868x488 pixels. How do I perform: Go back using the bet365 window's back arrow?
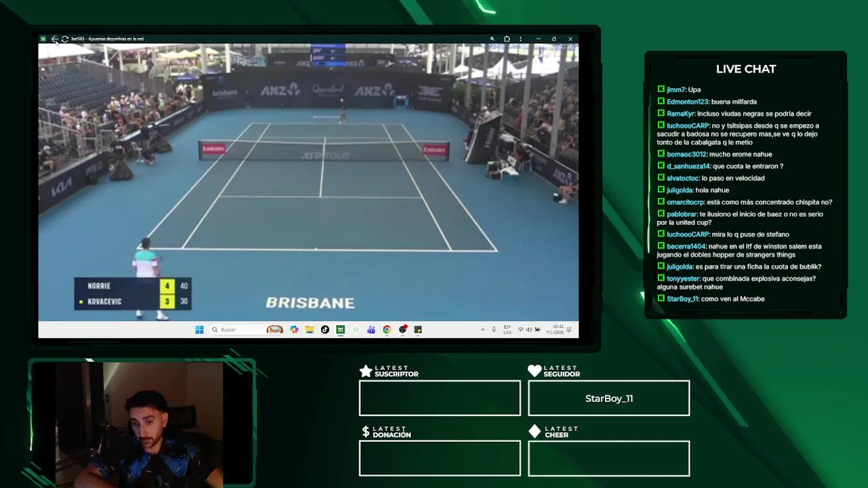[x=55, y=39]
